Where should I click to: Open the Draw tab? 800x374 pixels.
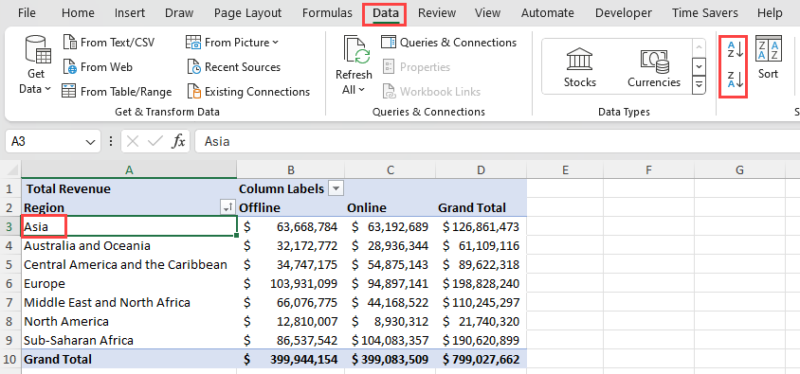178,13
